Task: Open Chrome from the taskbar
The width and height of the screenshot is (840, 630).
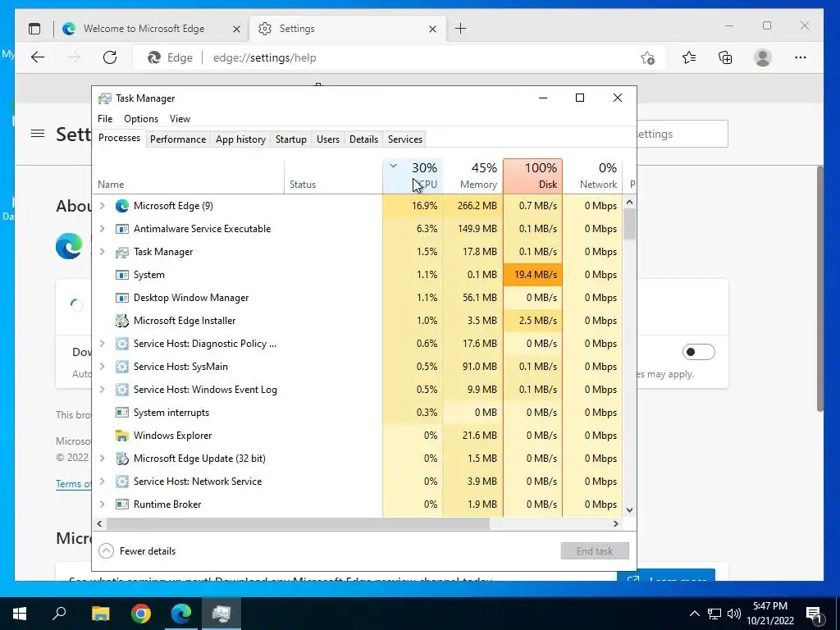Action: click(141, 614)
